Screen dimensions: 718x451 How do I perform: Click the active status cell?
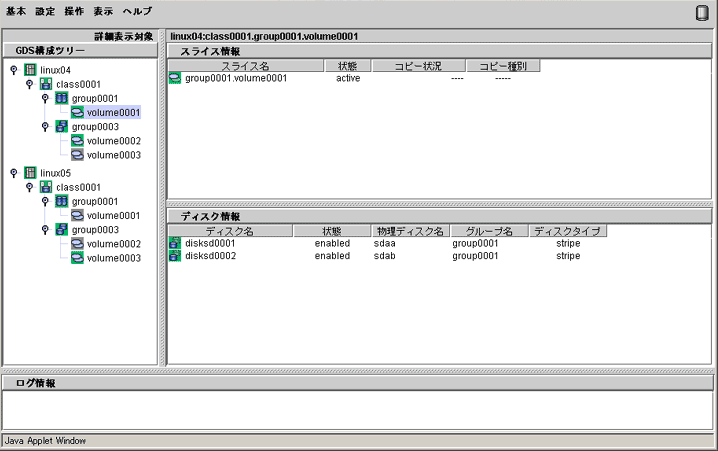348,78
